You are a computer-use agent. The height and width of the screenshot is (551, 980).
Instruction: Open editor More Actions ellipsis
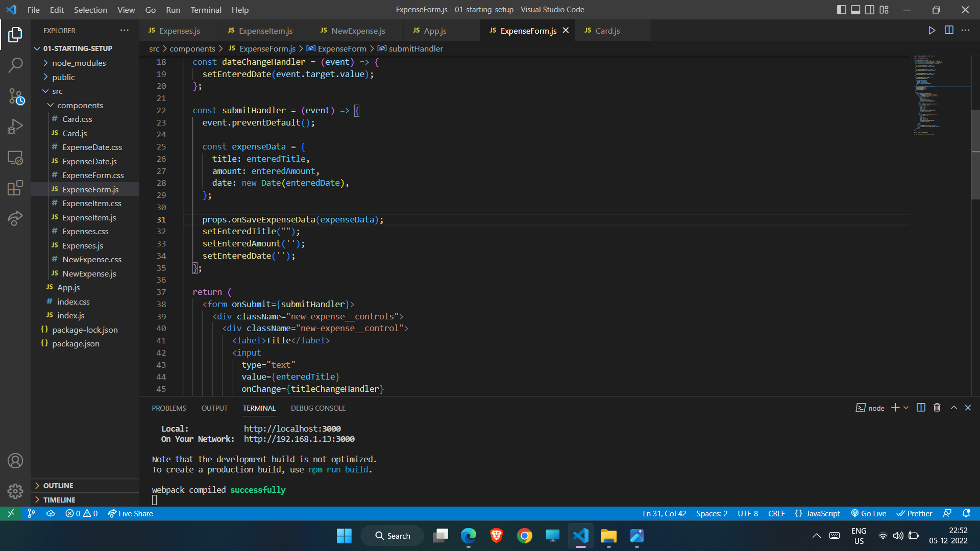point(965,31)
